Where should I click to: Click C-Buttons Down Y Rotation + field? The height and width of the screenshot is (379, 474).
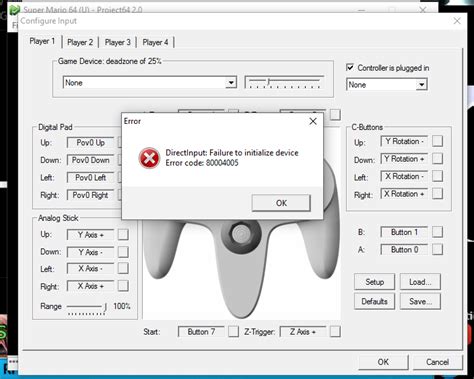point(404,159)
